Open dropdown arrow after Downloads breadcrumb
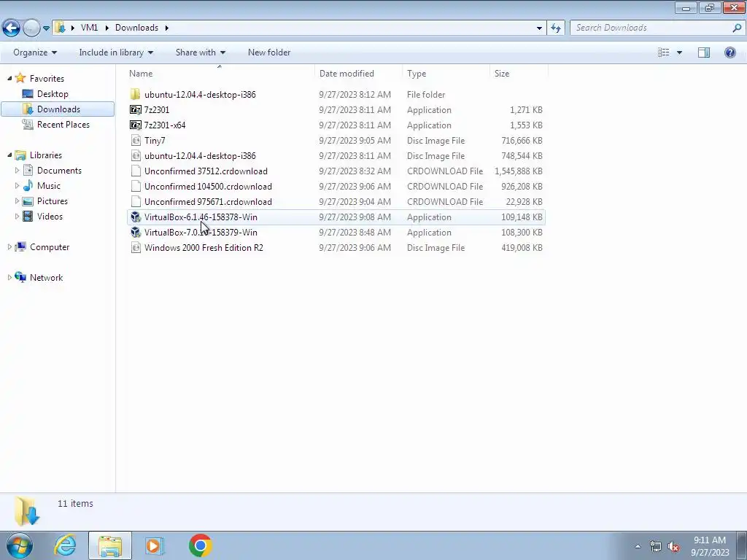747x560 pixels. pyautogui.click(x=167, y=28)
